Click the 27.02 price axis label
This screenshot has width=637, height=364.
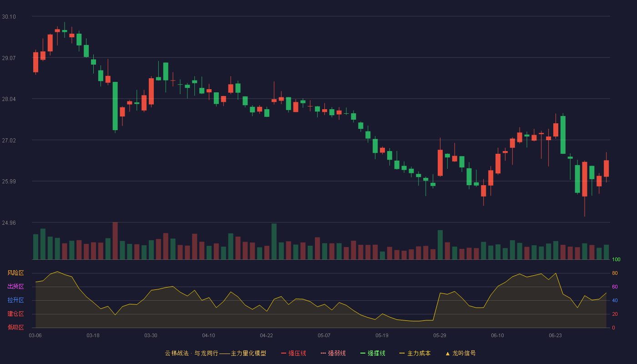[x=9, y=141]
